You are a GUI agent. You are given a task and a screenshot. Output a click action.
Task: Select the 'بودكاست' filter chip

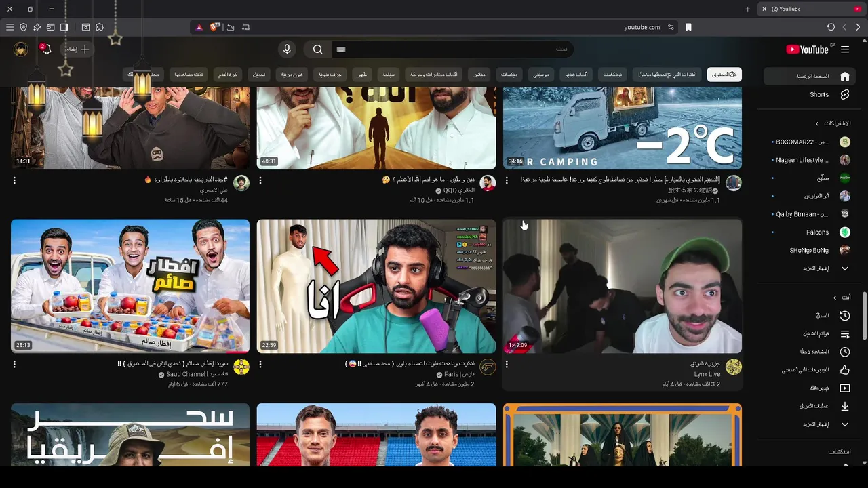coord(612,75)
